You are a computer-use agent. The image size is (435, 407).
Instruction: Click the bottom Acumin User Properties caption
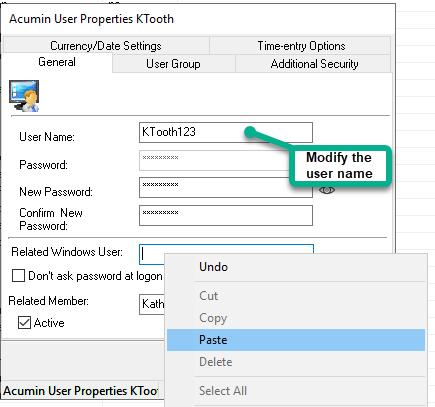[x=81, y=391]
